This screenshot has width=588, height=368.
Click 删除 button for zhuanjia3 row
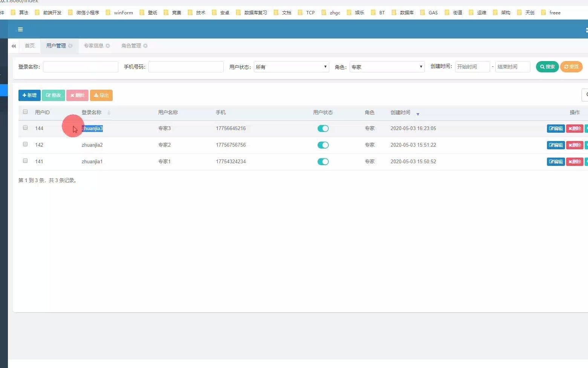point(574,129)
